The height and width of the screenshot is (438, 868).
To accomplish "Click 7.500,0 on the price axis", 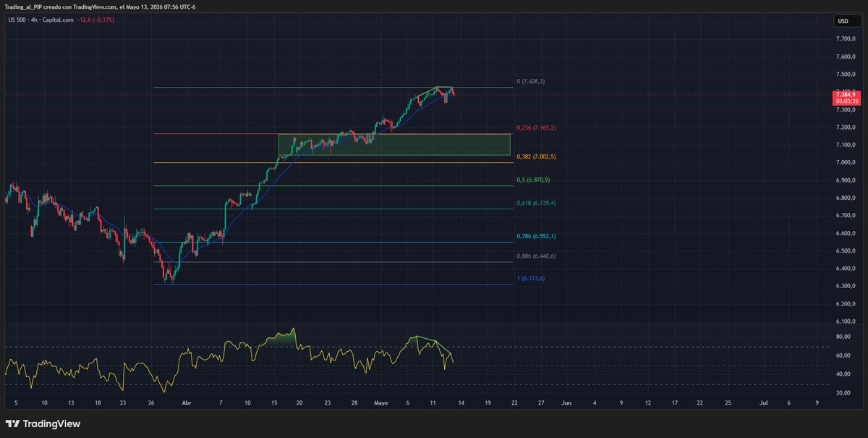I will click(x=846, y=74).
